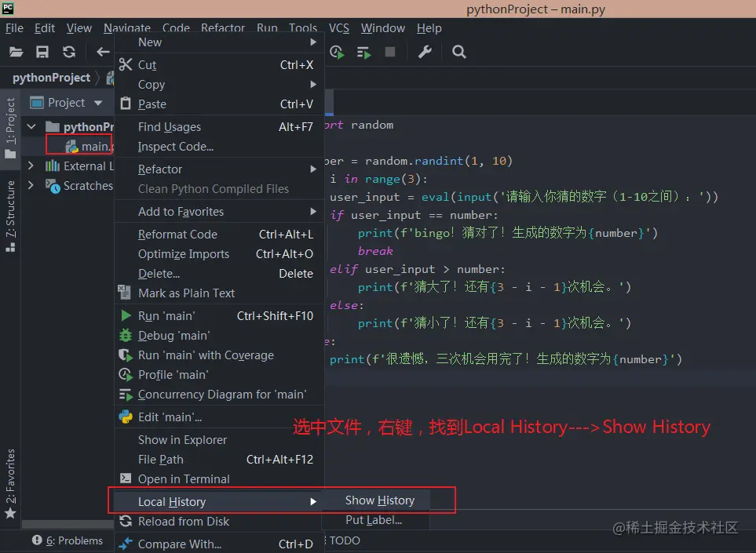Image resolution: width=756 pixels, height=553 pixels.
Task: Toggle the 1: Project tool window
Action: point(10,128)
